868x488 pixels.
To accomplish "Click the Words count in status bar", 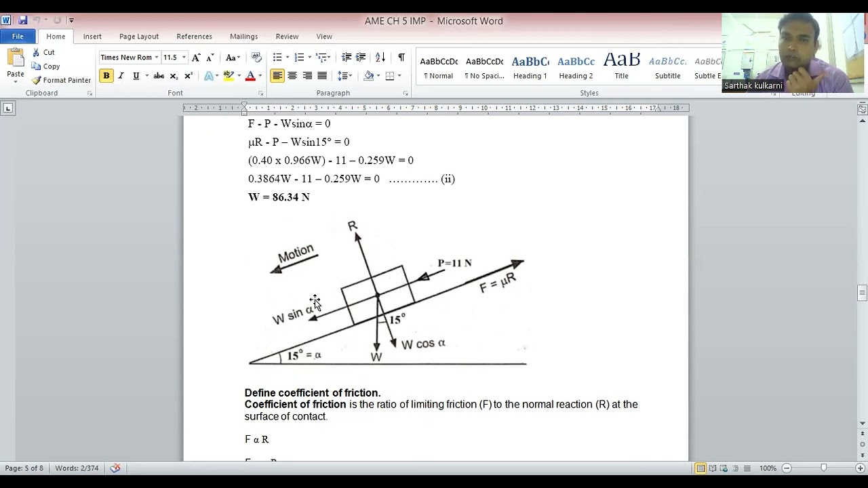I will click(x=77, y=468).
